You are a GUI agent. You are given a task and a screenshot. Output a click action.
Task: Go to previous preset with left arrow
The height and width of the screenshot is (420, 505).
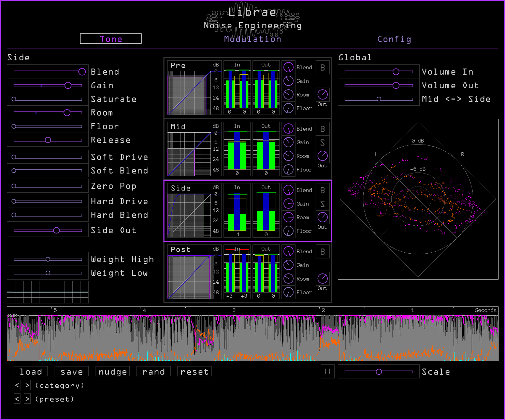[x=17, y=399]
